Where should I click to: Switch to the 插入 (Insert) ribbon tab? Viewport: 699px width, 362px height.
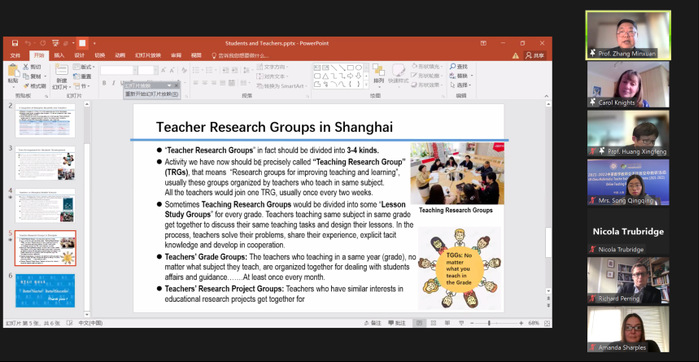pyautogui.click(x=59, y=56)
